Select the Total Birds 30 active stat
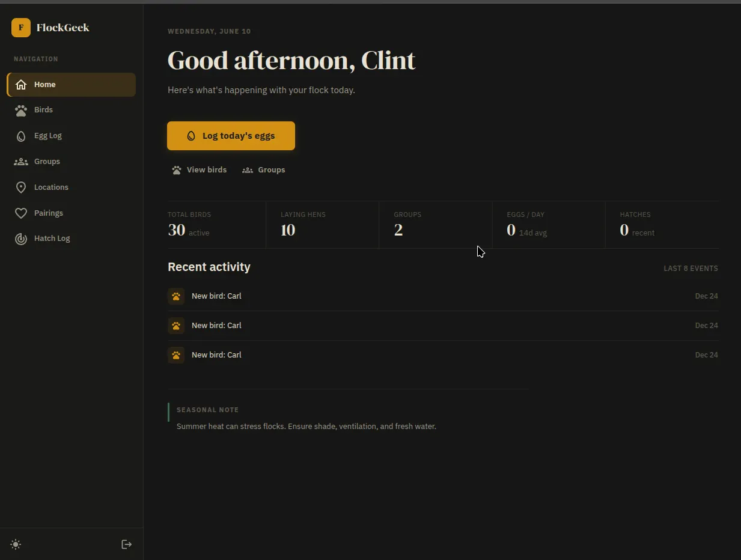This screenshot has width=741, height=560. click(x=216, y=225)
